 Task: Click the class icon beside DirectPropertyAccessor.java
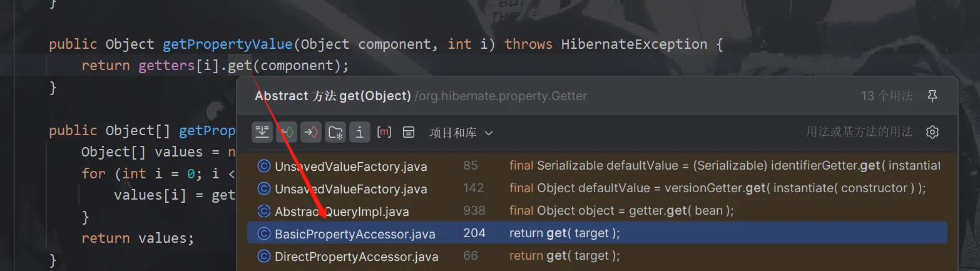(264, 257)
